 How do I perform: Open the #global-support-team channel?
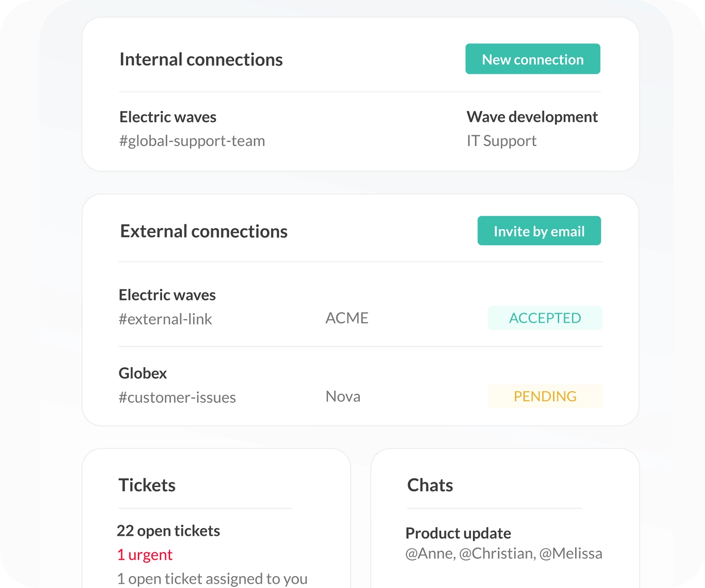tap(192, 141)
